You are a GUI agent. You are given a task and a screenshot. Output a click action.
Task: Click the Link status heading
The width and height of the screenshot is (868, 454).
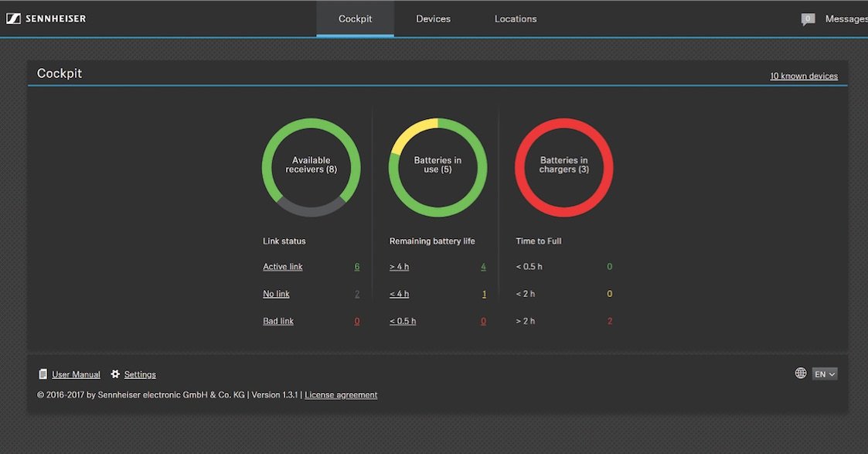point(284,241)
